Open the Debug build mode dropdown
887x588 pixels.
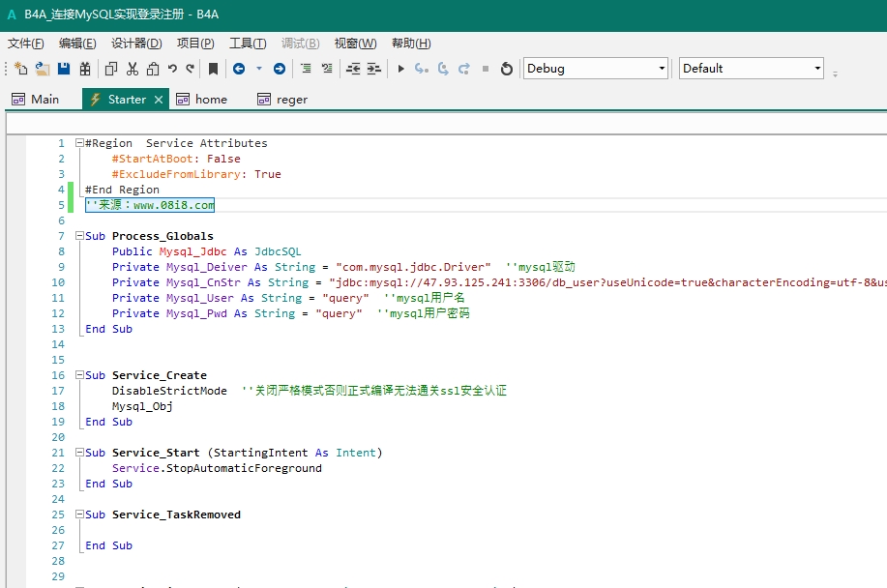click(662, 69)
